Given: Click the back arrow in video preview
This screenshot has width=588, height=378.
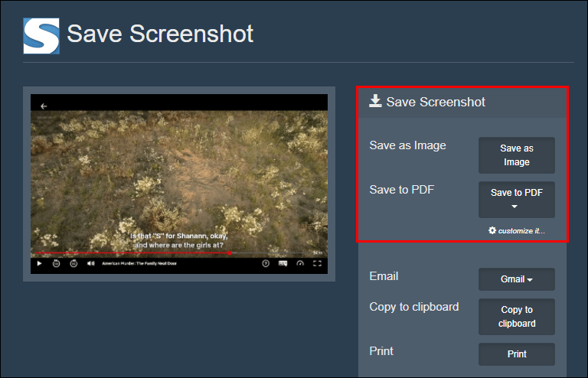Looking at the screenshot, I should tap(44, 106).
